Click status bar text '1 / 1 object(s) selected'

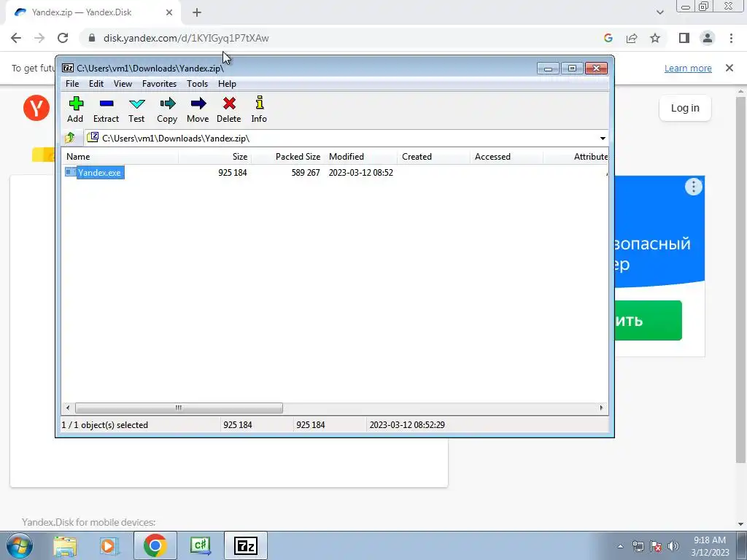(105, 425)
